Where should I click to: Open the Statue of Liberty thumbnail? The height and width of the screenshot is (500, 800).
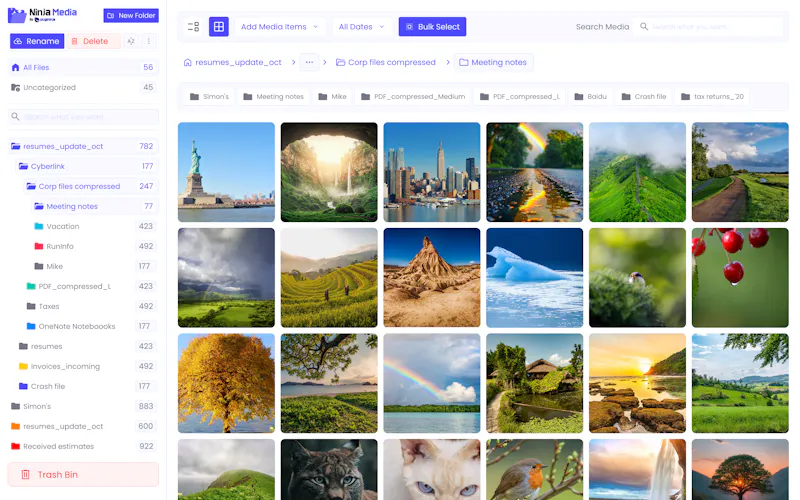pyautogui.click(x=226, y=172)
